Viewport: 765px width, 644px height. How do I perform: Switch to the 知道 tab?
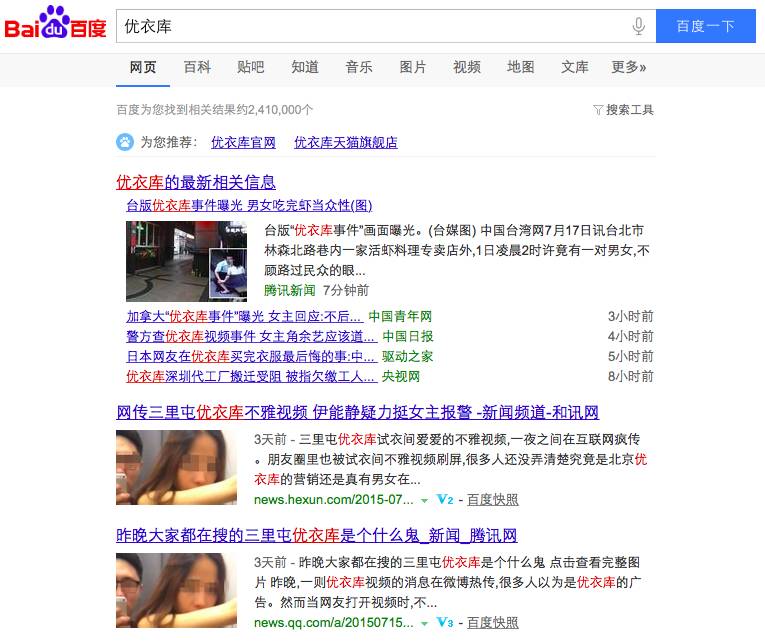(305, 67)
